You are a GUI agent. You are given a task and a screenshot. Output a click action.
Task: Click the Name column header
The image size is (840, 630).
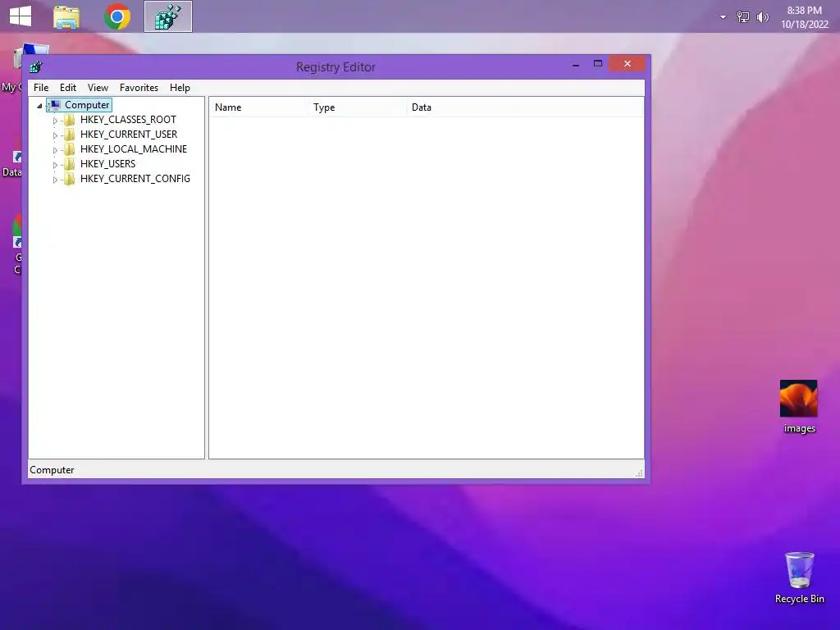[x=258, y=107]
